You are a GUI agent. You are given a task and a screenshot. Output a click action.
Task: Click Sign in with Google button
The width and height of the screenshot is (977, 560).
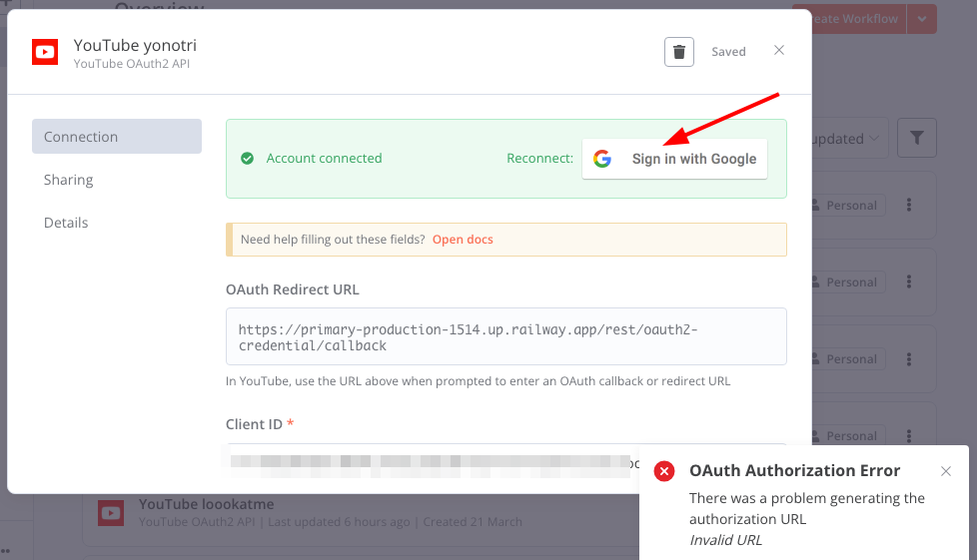[674, 159]
